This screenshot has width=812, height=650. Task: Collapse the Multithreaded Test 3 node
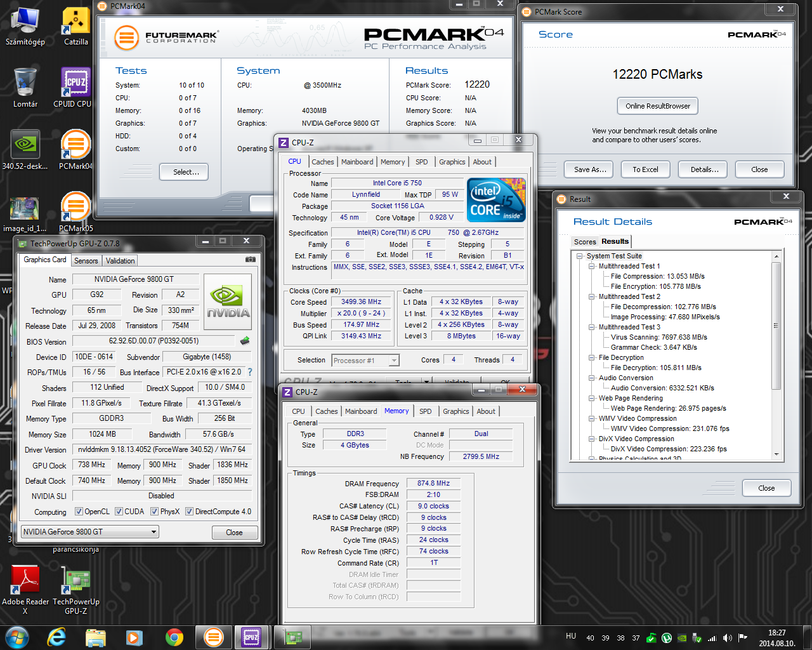click(592, 327)
